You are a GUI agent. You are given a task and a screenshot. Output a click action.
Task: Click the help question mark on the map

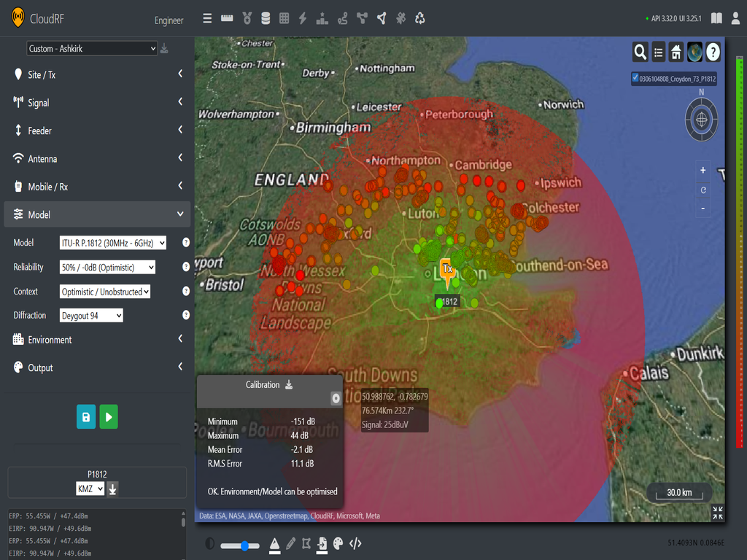click(713, 52)
